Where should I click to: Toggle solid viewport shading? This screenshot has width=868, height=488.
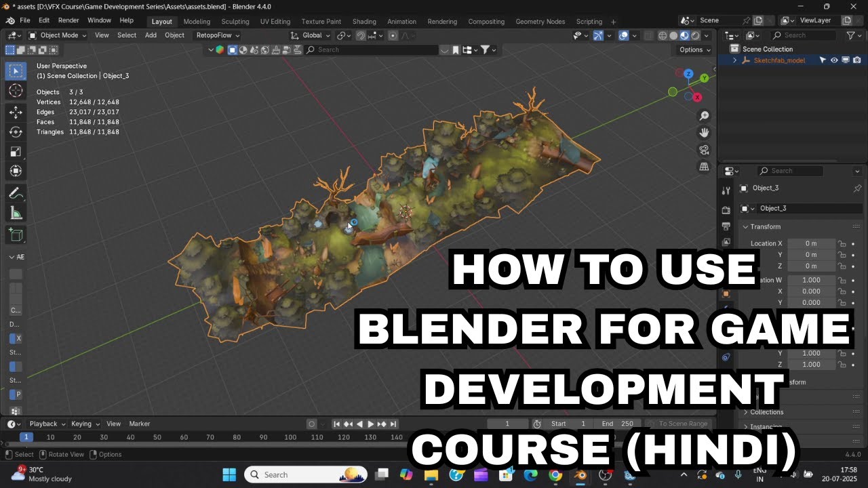point(673,35)
